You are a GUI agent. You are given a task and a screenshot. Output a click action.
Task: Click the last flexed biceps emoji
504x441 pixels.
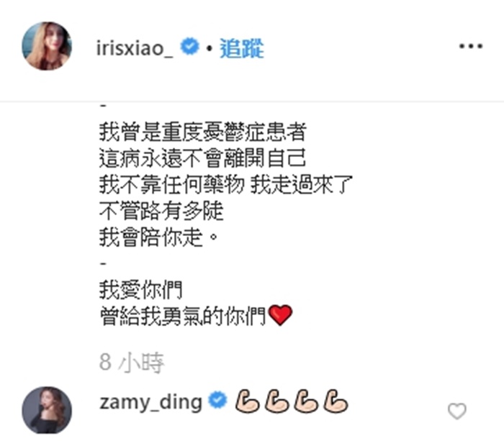click(336, 401)
